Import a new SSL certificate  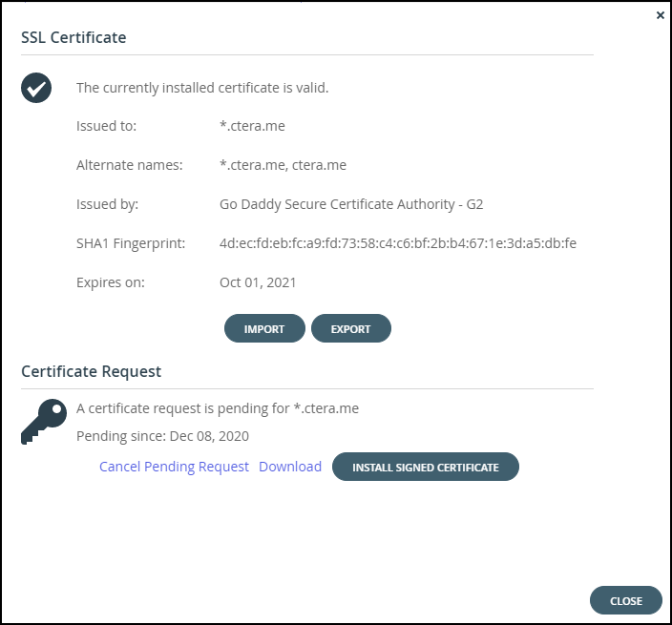tap(264, 328)
